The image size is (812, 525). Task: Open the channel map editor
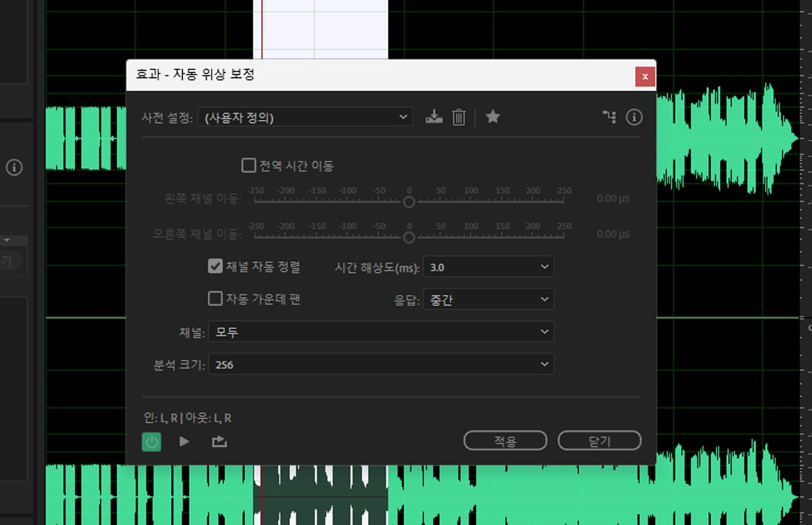(609, 117)
